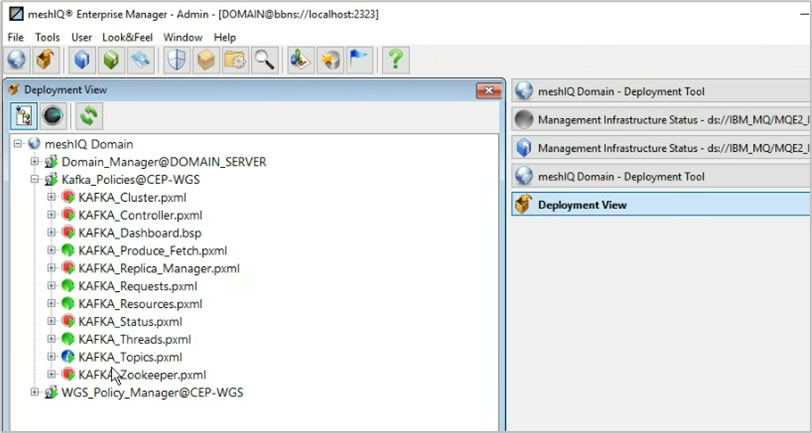
Task: Expand the KAFKA_Controller.pxml node
Action: pyautogui.click(x=51, y=214)
